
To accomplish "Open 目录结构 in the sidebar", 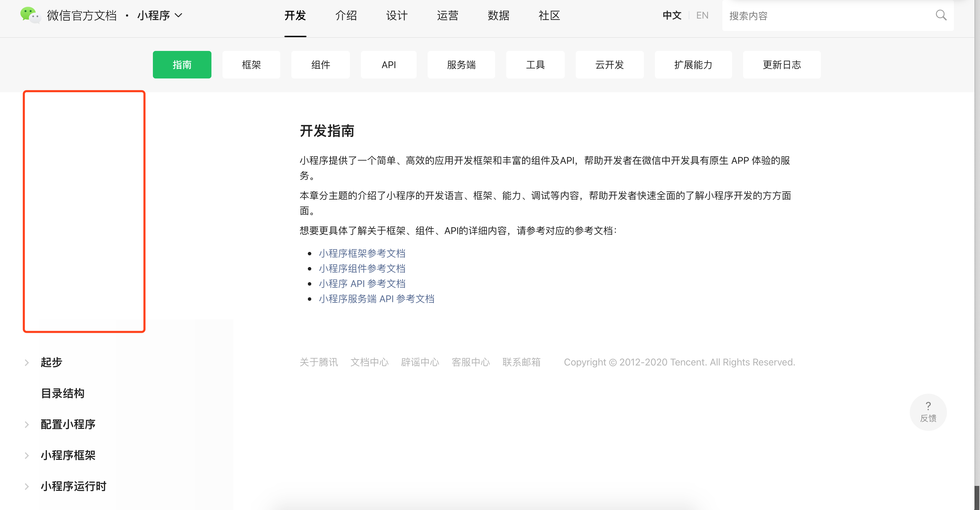I will 63,393.
